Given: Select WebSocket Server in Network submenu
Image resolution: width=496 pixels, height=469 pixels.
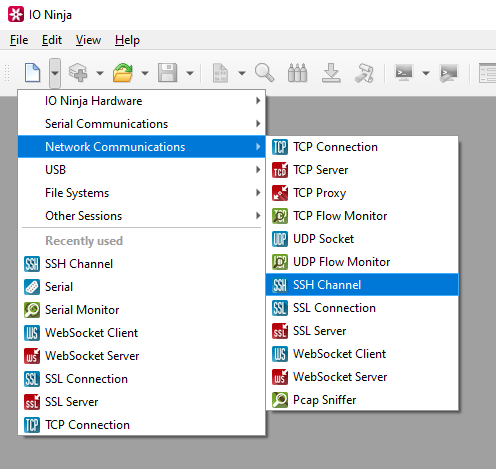Looking at the screenshot, I should coord(362,377).
